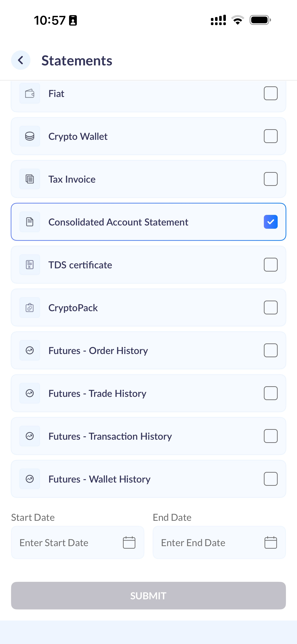This screenshot has width=297, height=644.
Task: Select the TDS certificate checkbox
Action: [271, 264]
